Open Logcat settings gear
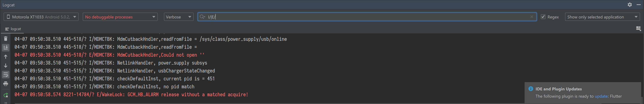 click(x=629, y=5)
